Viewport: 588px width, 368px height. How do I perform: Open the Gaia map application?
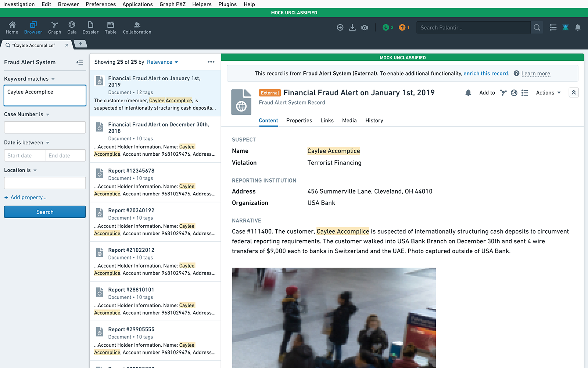pyautogui.click(x=72, y=28)
